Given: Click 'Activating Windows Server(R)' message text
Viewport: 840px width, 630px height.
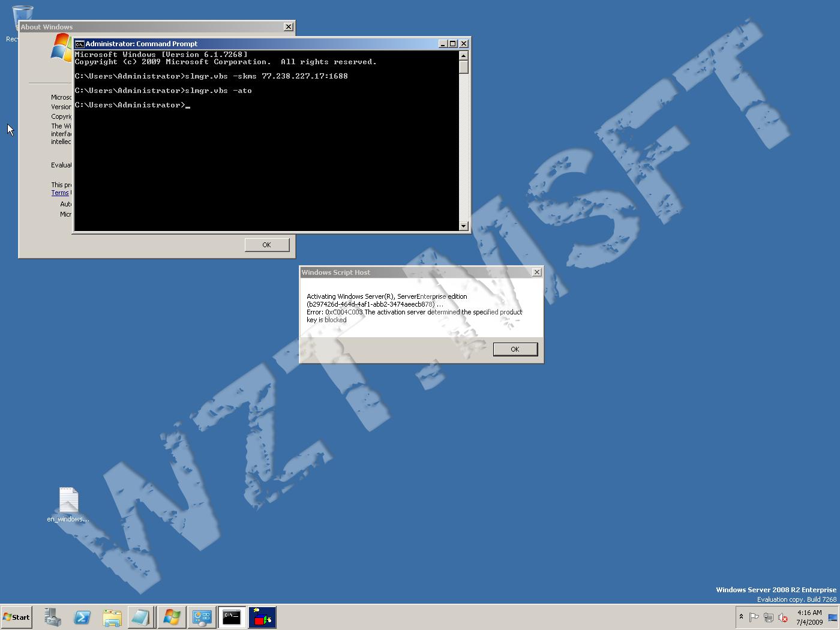Looking at the screenshot, I should pos(387,296).
